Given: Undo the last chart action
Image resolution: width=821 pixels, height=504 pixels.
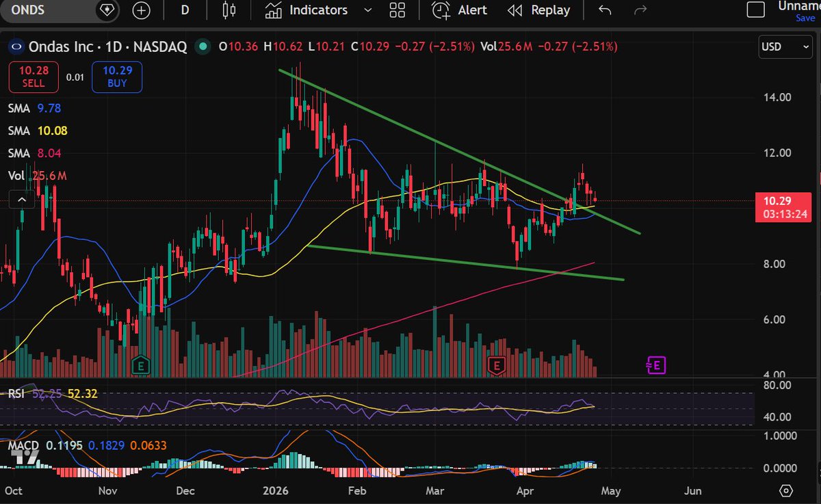Looking at the screenshot, I should [x=605, y=10].
